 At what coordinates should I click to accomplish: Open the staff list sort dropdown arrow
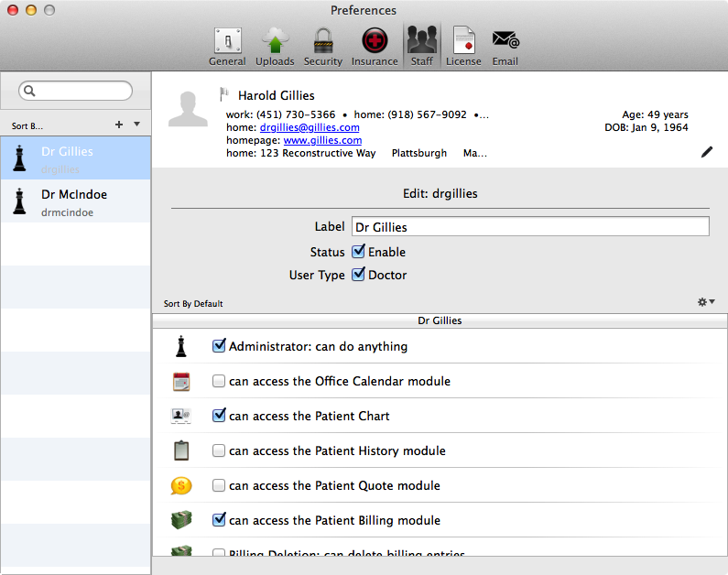[136, 124]
